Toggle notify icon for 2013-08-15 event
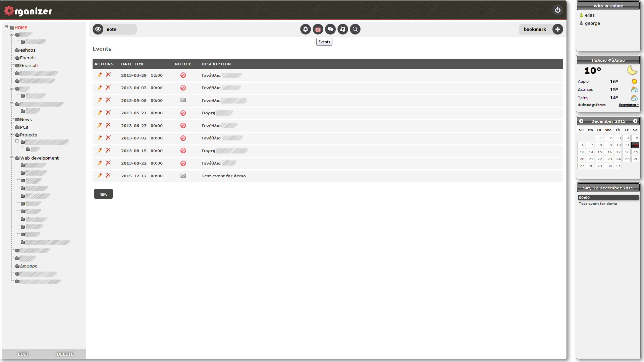Screen dimensions: 644x362 [x=183, y=150]
